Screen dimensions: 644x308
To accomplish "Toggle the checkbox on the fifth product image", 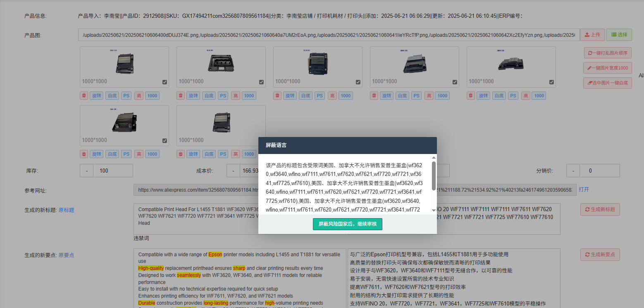I will point(551,82).
